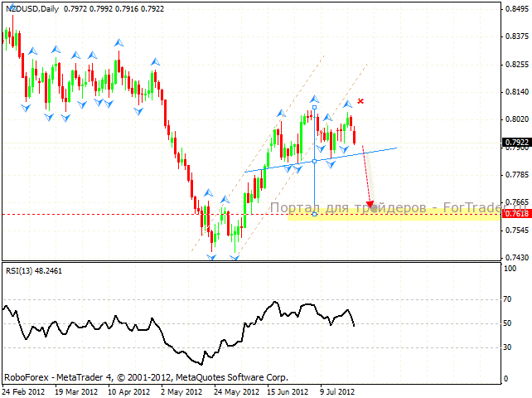
Task: Click the RSI(13) indicator label
Action: click(33, 270)
